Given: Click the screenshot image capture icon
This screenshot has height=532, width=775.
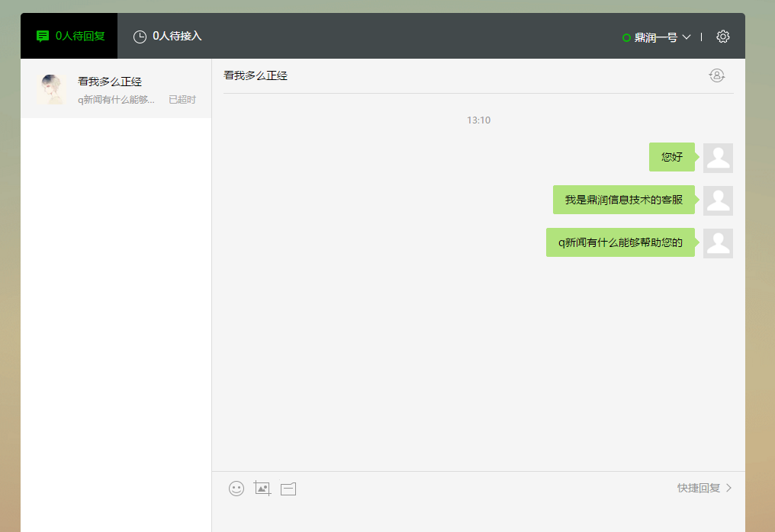Looking at the screenshot, I should pyautogui.click(x=262, y=489).
